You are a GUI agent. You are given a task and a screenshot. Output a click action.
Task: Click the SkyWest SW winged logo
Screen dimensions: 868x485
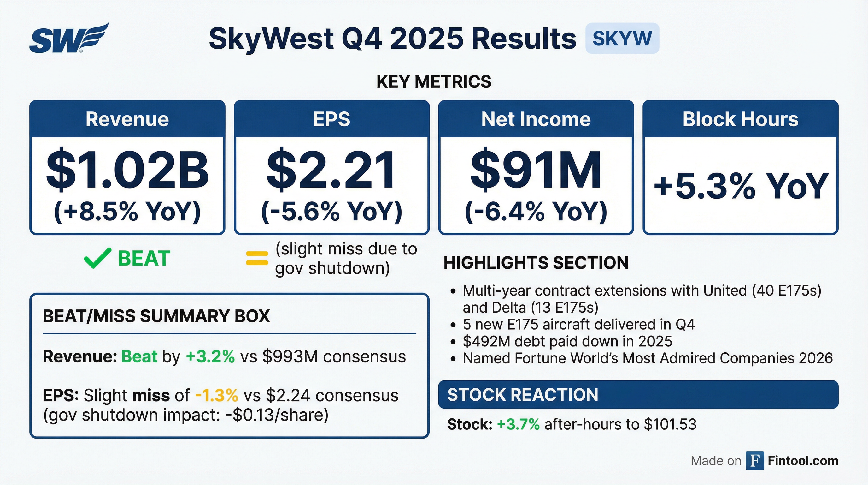[69, 38]
